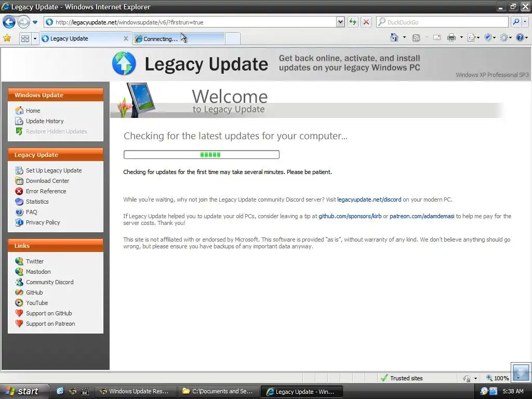Viewport: 532px width, 399px height.
Task: Switch to the Connecting... tab
Action: [x=178, y=38]
